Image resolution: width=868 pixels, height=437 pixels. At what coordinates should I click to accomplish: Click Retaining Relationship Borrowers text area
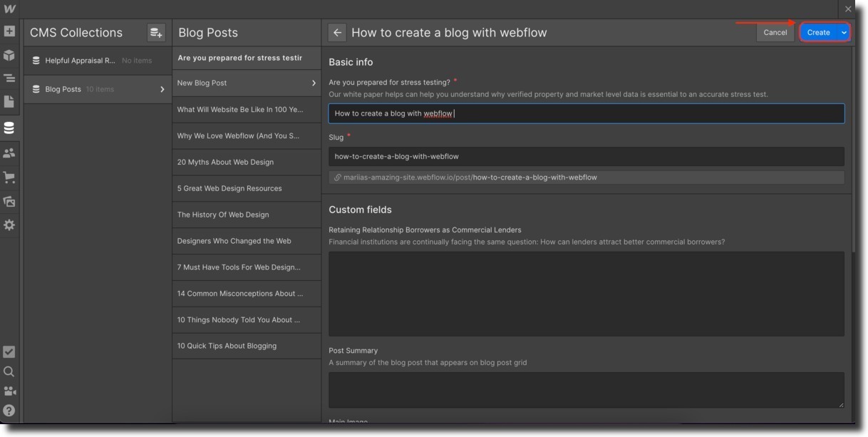tap(587, 294)
